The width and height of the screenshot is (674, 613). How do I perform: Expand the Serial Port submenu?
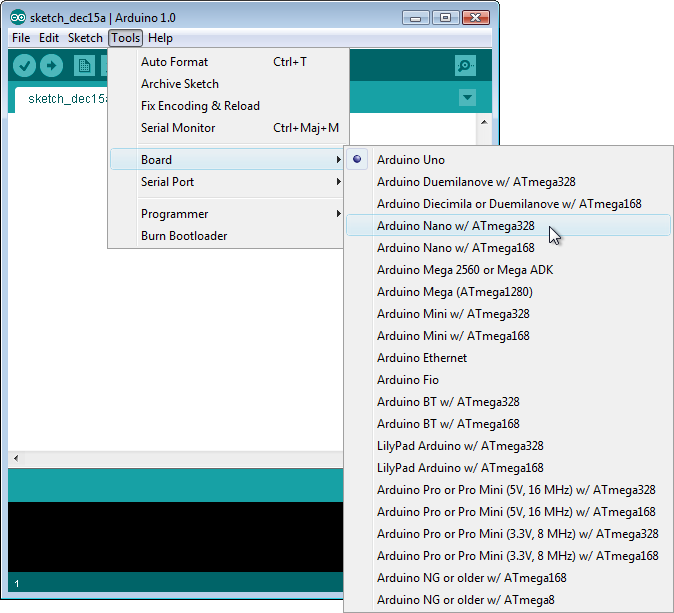click(x=227, y=182)
